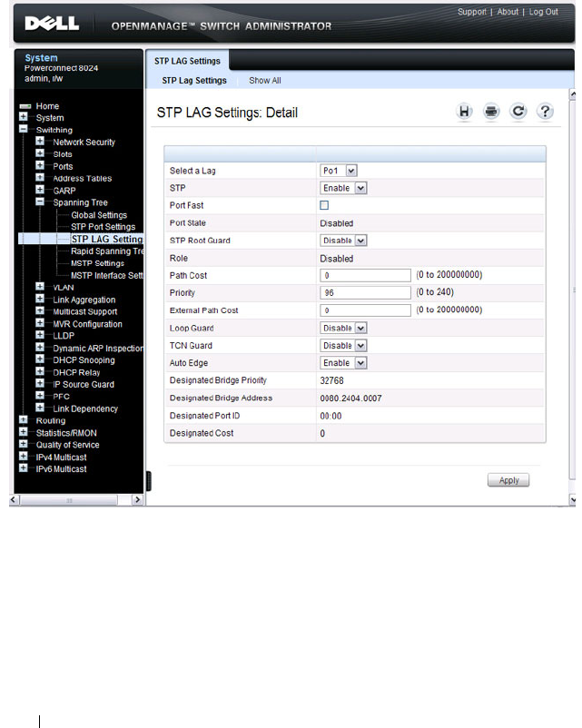This screenshot has height=728, width=582.
Task: Expand the Dynamic ARP Inspection node
Action: (x=40, y=347)
